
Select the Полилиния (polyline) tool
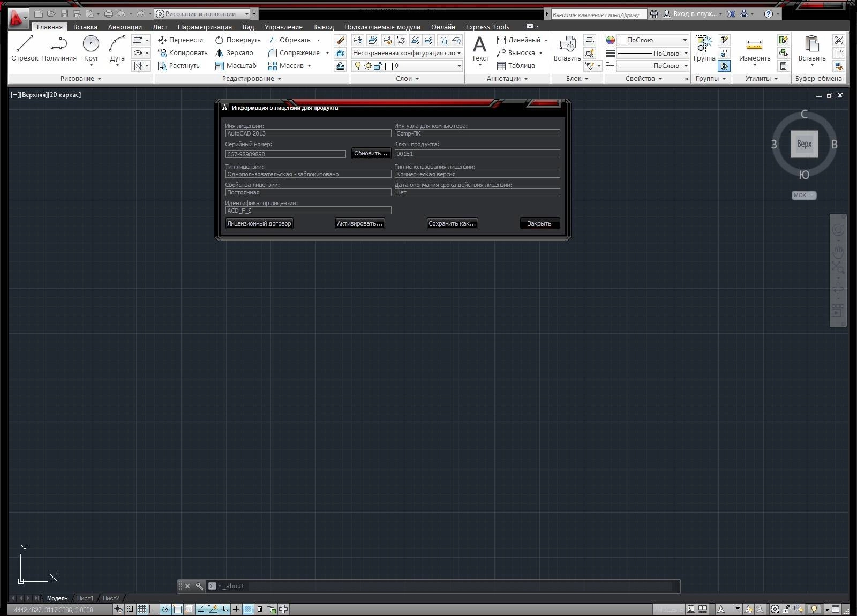[x=59, y=49]
